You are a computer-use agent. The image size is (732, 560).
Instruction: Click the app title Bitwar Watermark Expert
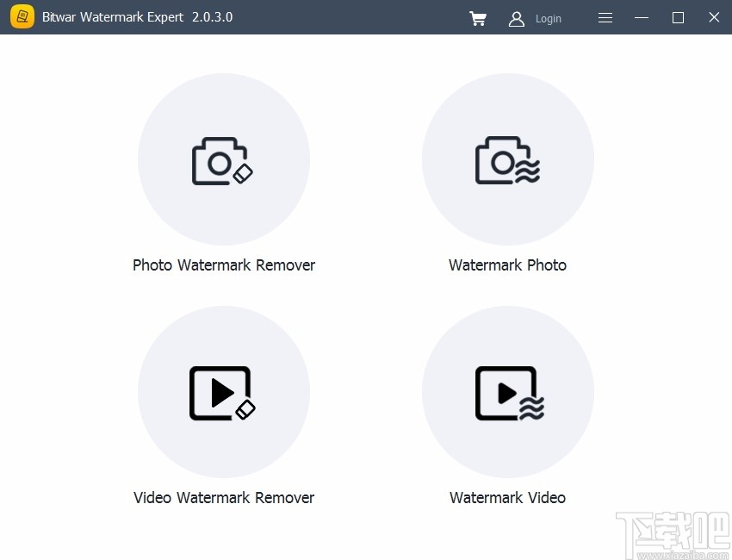point(112,16)
